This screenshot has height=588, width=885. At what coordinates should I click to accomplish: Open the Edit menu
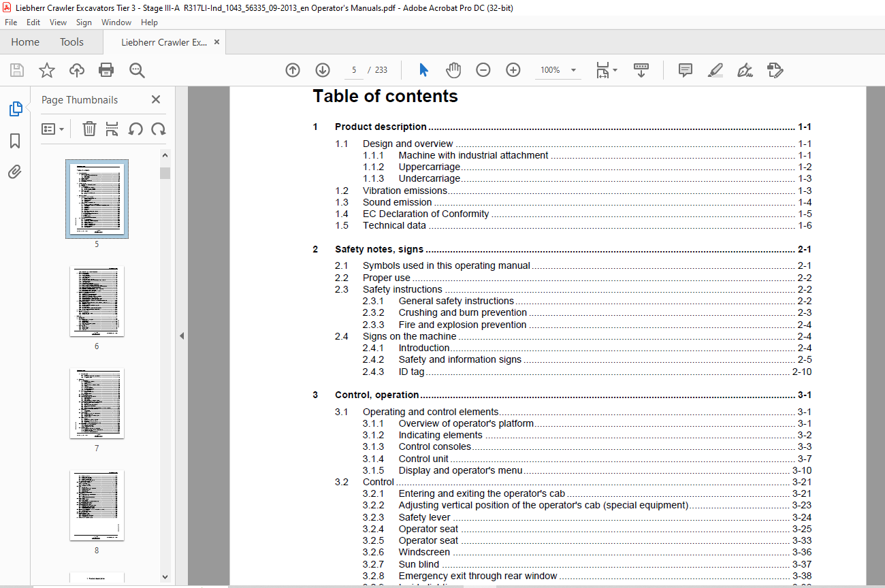pyautogui.click(x=33, y=22)
